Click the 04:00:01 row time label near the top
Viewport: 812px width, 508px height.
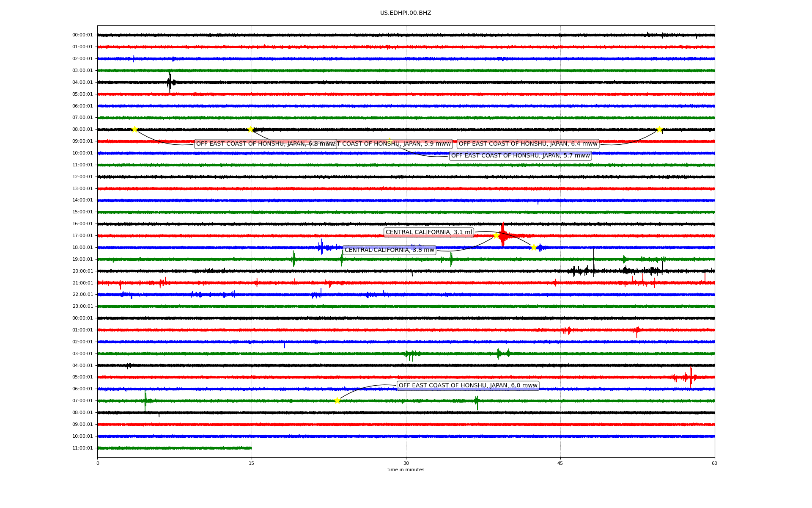tap(82, 82)
